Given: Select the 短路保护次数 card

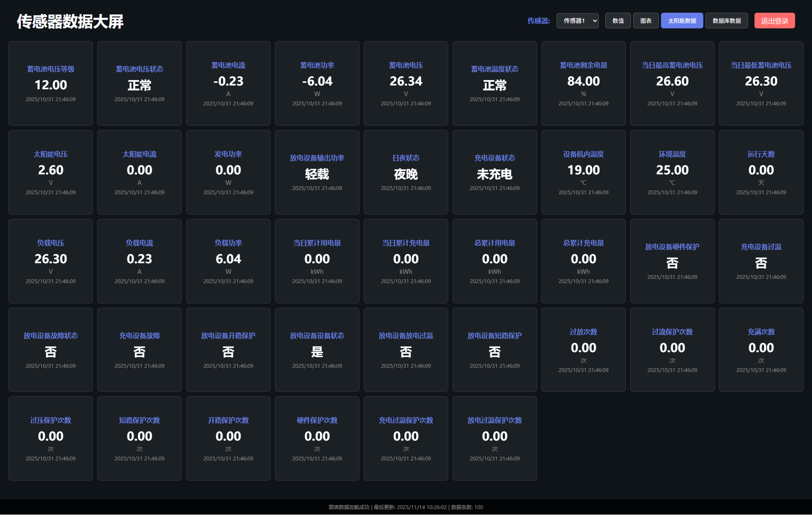Looking at the screenshot, I should 140,438.
